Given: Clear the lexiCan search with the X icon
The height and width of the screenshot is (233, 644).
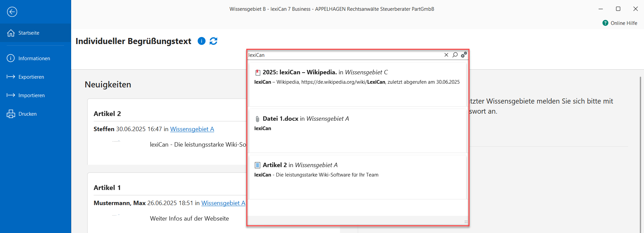Looking at the screenshot, I should pos(446,55).
